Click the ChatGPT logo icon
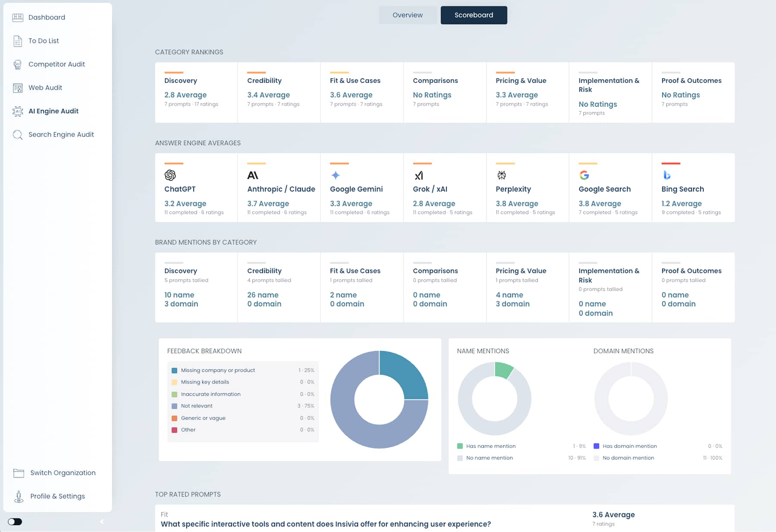This screenshot has height=532, width=776. tap(170, 175)
